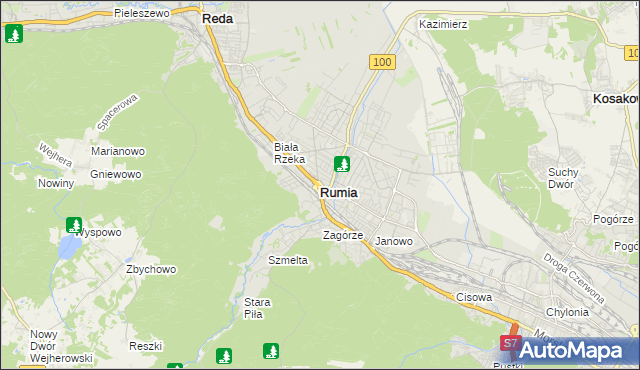
Task: Click the blue lake near Wyspowo
Action: click(70, 246)
